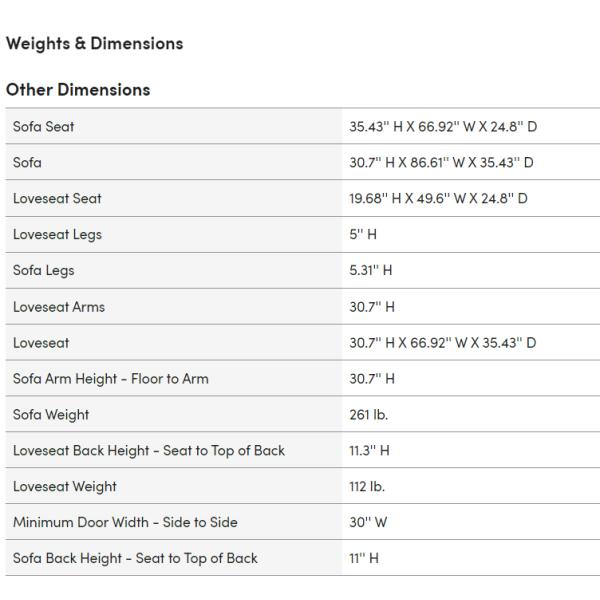600x600 pixels.
Task: Select the Sofa Weight row label
Action: pos(51,415)
